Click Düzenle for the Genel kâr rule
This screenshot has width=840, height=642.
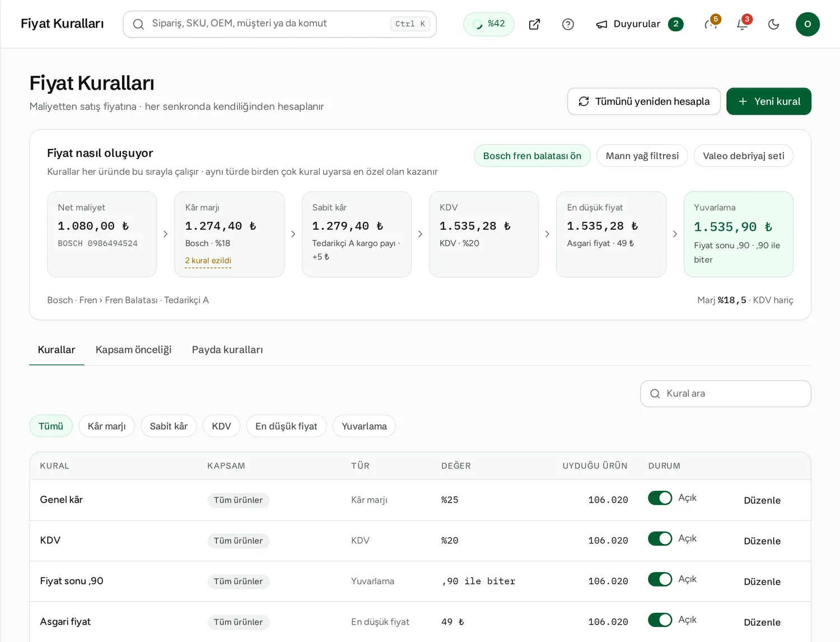click(762, 500)
